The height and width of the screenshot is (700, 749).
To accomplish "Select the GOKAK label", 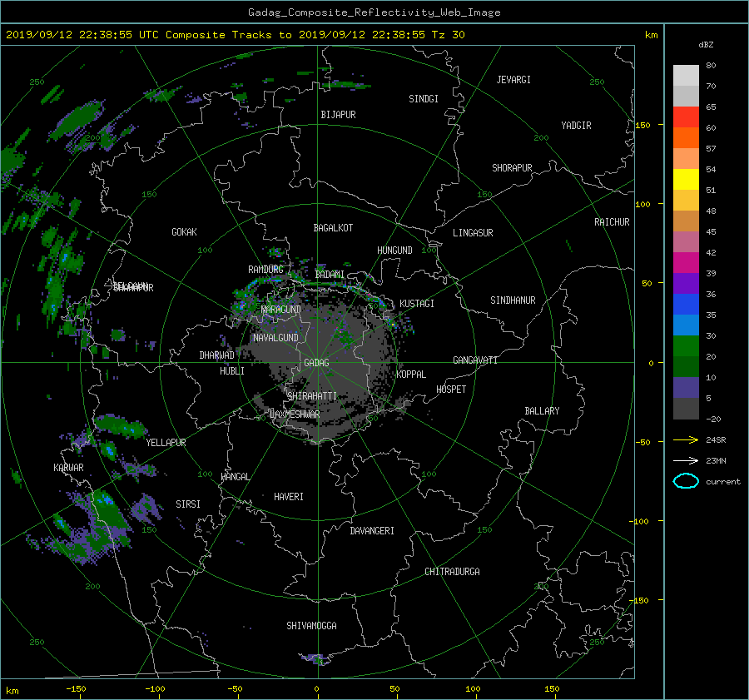I will click(x=184, y=232).
